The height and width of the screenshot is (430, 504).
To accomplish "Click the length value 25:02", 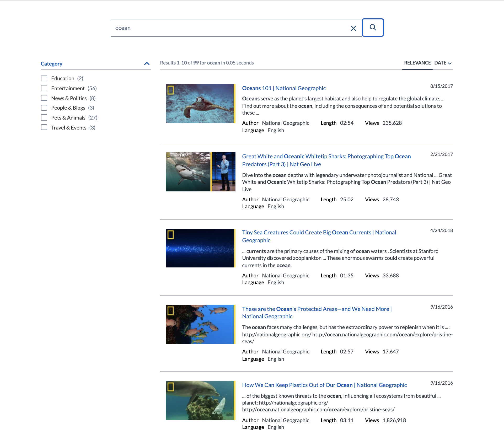I will [x=347, y=200].
